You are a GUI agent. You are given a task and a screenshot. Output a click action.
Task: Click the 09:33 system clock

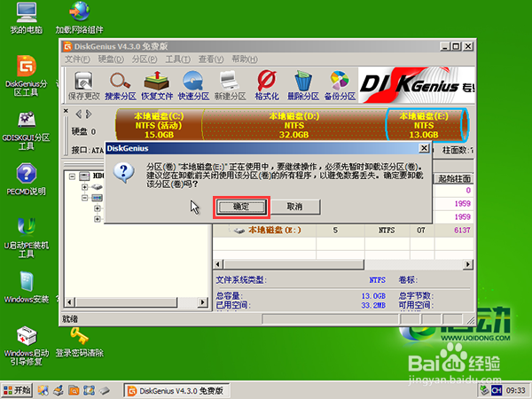[x=515, y=390]
